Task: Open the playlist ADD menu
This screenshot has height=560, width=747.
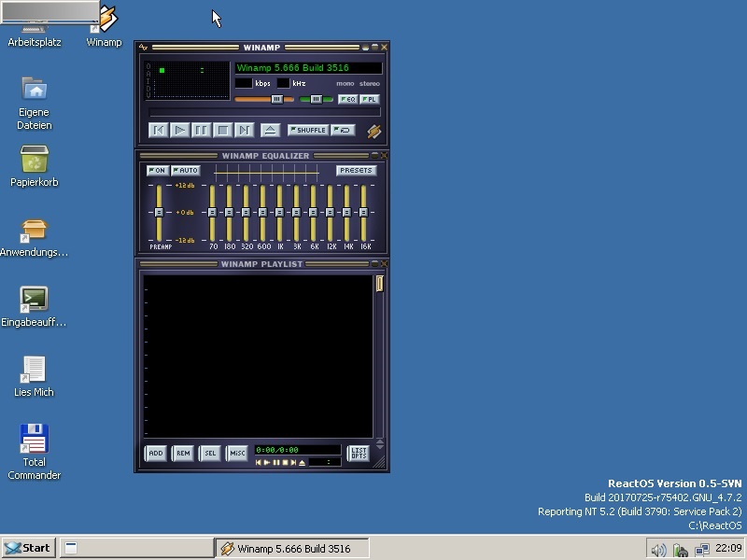Action: 155,453
